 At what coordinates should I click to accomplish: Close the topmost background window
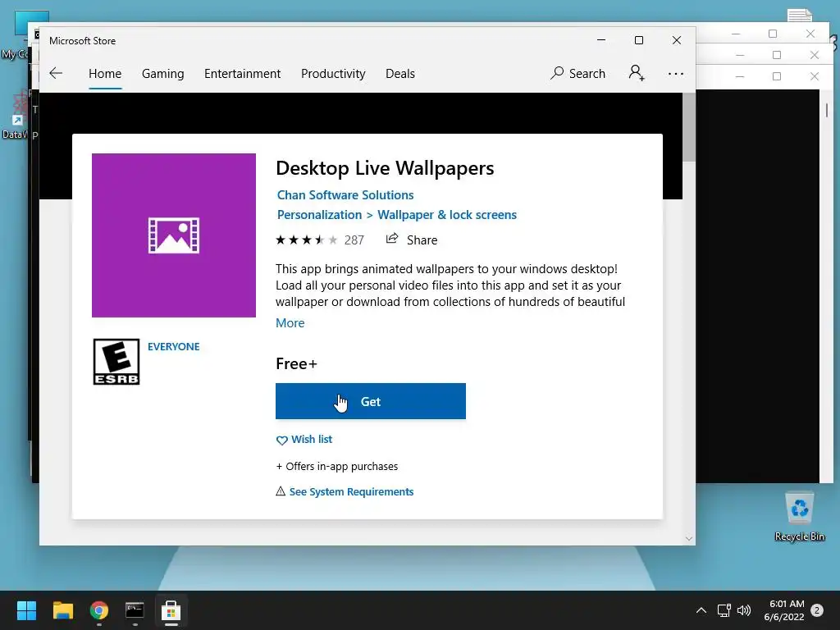pos(810,33)
